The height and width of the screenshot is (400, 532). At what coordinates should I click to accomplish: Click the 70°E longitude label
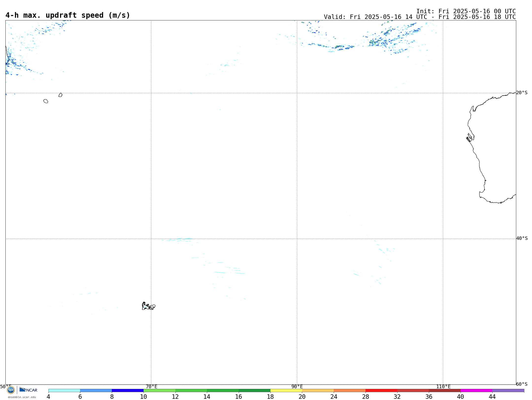coord(151,387)
